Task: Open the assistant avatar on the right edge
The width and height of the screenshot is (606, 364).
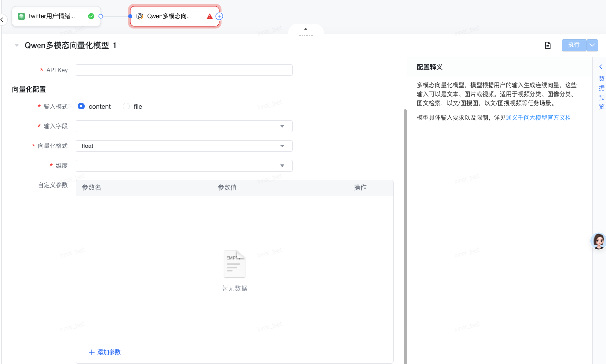Action: tap(598, 241)
